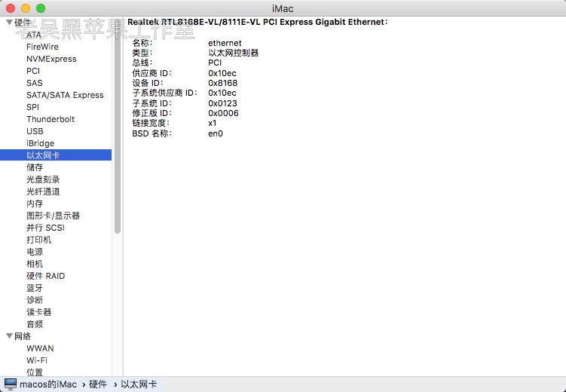The height and width of the screenshot is (392, 566).
Task: Click 硬件 in the bottom path bar
Action: (x=98, y=384)
